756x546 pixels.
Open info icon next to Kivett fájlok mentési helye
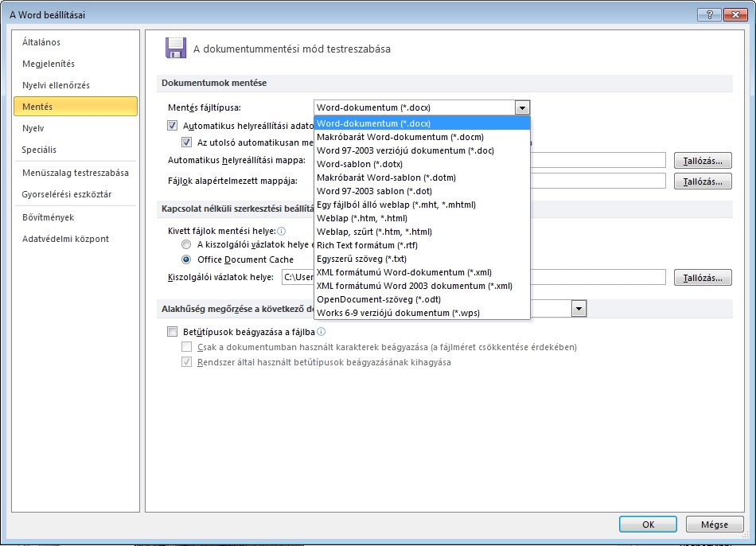point(282,231)
